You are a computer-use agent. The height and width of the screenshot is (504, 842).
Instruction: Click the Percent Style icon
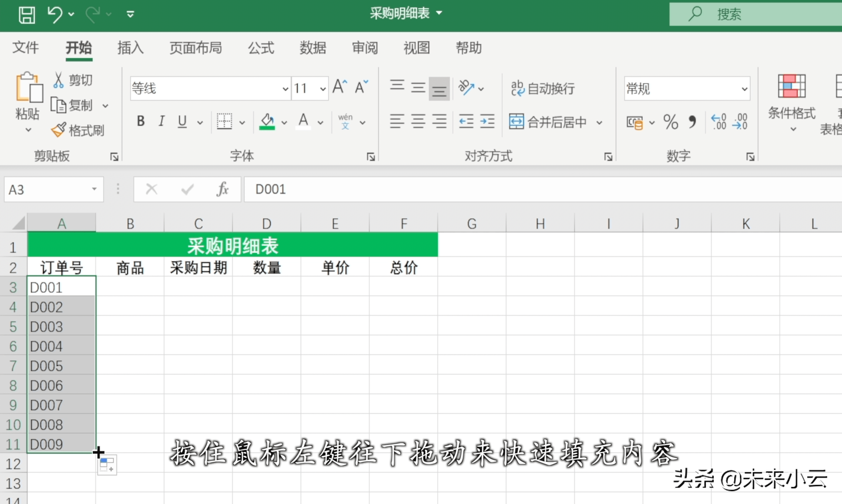pos(670,122)
